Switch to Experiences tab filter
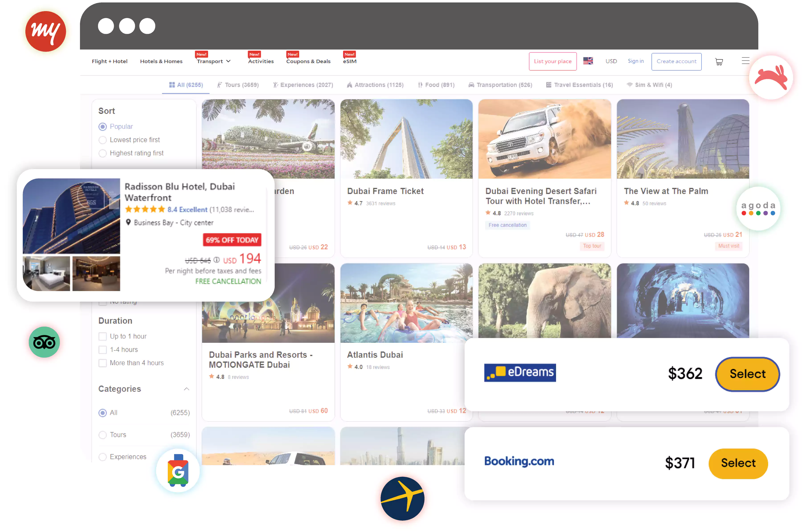 point(303,84)
